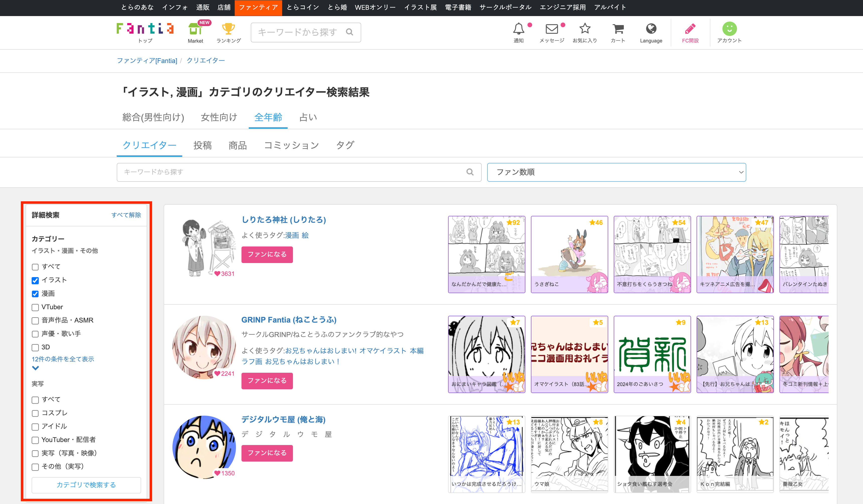Focus the creator keyword search field
This screenshot has width=863, height=504.
(x=299, y=172)
